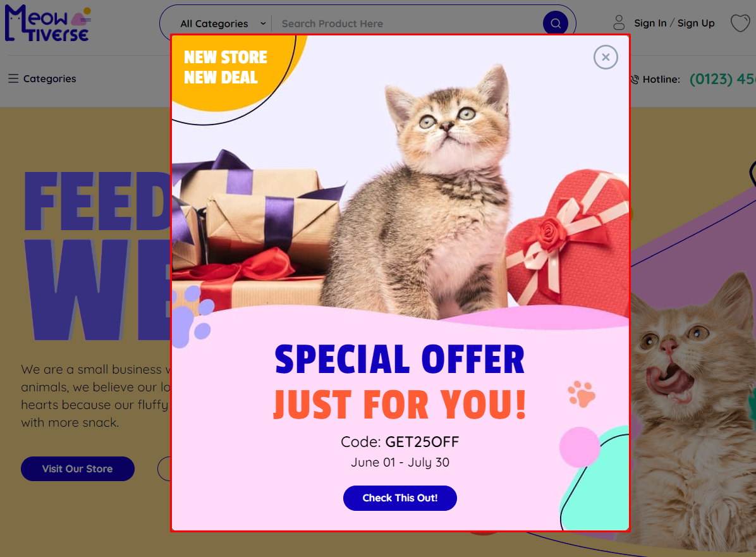Click the dropdown chevron beside All Categories
756x557 pixels.
tap(263, 23)
